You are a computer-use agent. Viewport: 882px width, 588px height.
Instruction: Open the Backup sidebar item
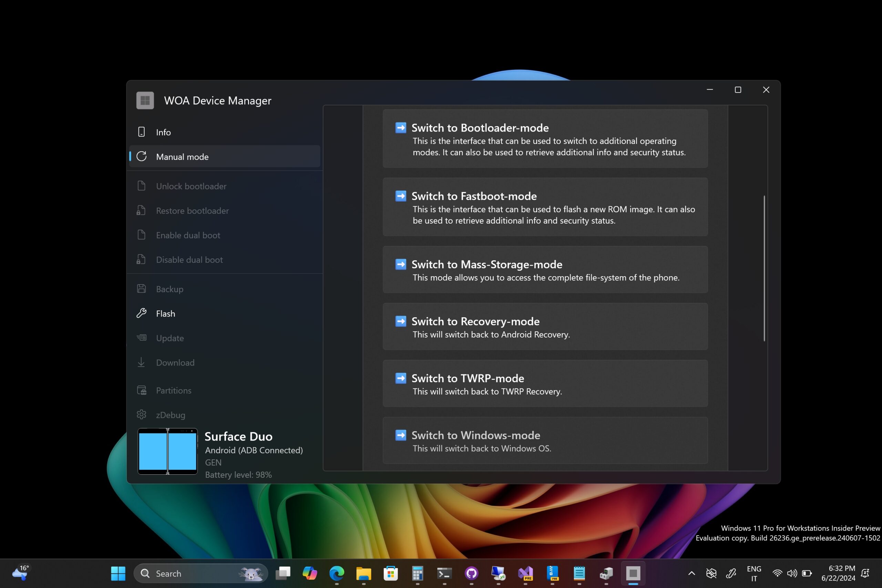[225, 289]
